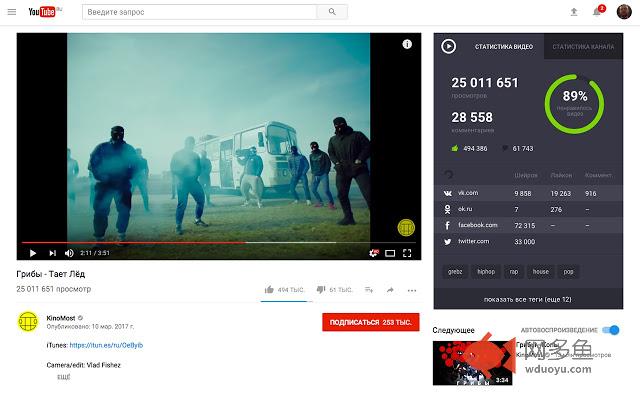
Task: Click the 19 263 vk likes cell
Action: (x=560, y=193)
